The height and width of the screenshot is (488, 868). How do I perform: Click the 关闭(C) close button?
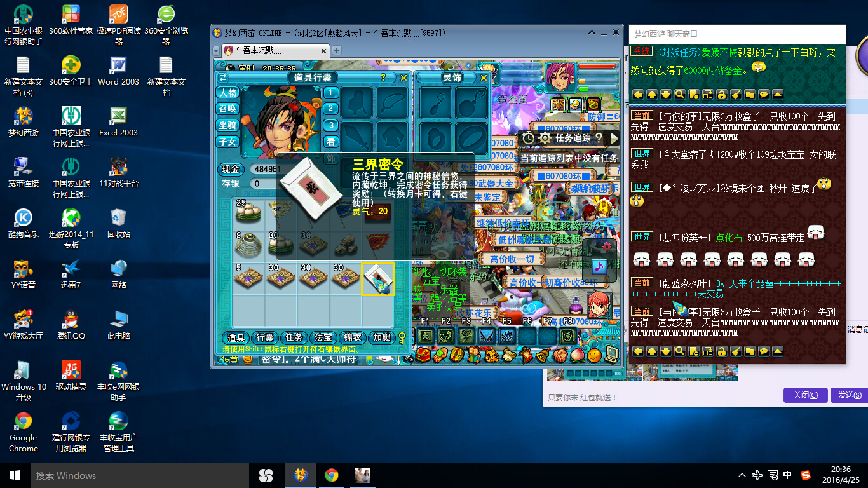(x=805, y=395)
